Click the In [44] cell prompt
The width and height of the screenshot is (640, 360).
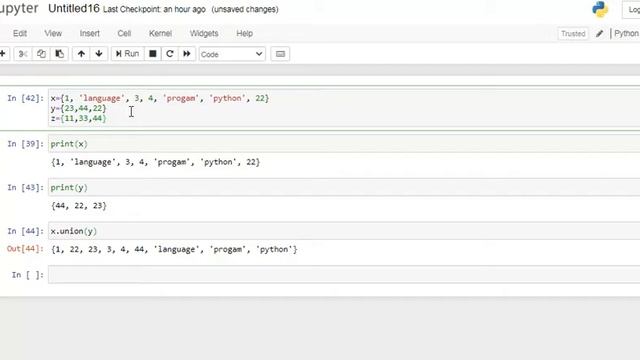tap(25, 231)
